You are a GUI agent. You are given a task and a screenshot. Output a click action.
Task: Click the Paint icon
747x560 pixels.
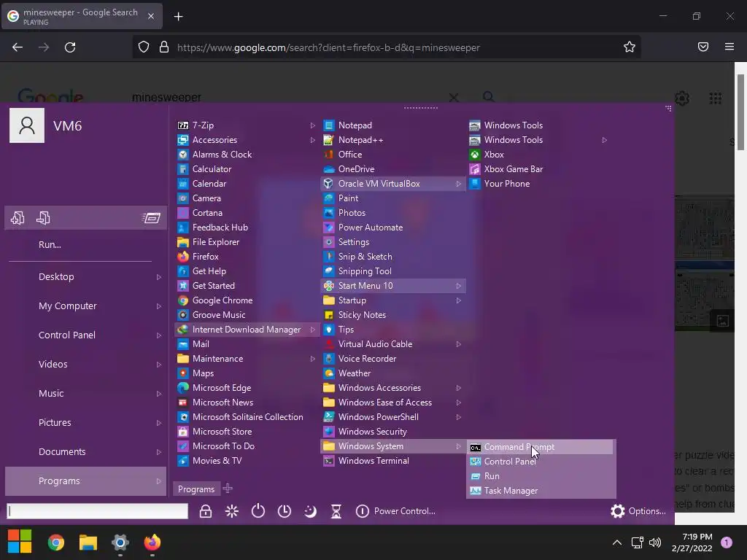click(329, 198)
